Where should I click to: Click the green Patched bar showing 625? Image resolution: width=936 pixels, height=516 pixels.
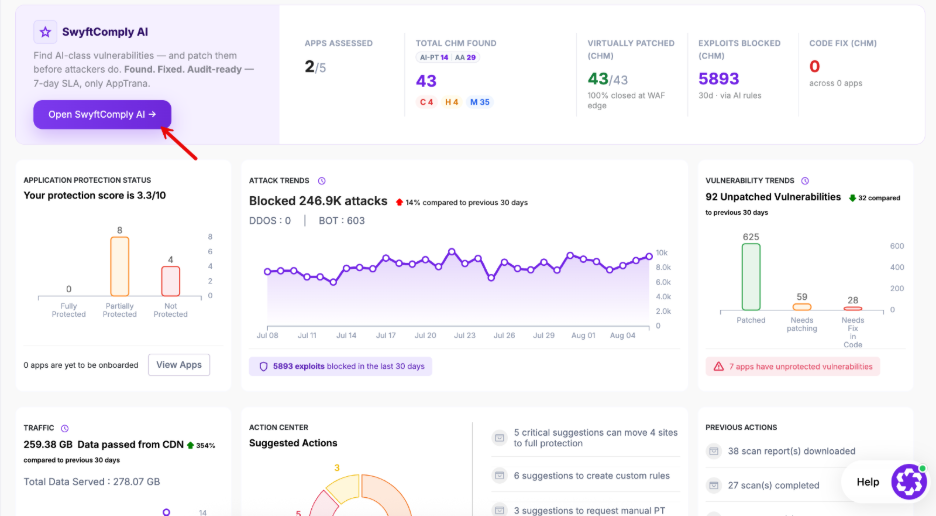click(751, 277)
